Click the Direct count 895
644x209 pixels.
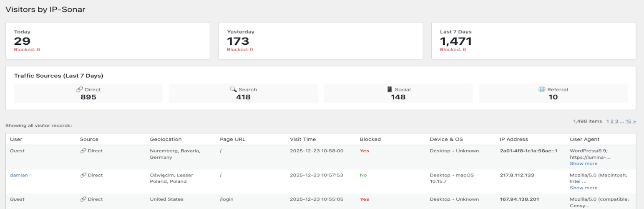click(88, 97)
